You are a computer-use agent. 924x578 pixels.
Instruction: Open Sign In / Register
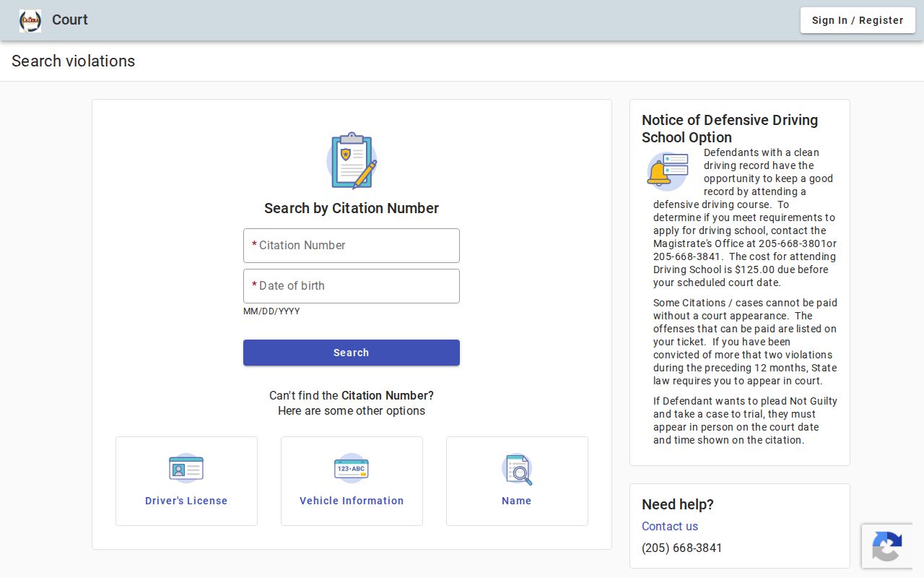(x=858, y=20)
